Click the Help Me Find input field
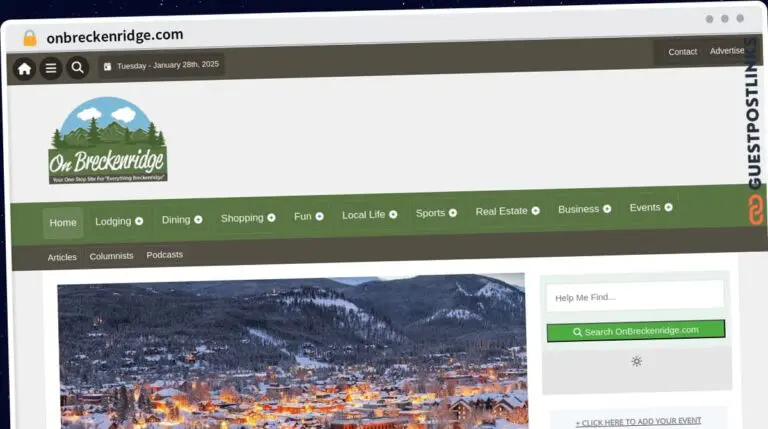 click(x=635, y=296)
